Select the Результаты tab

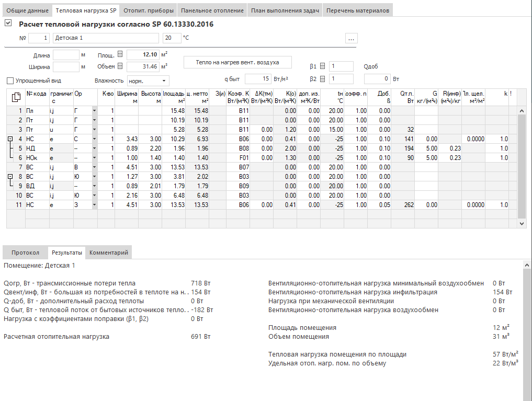click(x=67, y=253)
